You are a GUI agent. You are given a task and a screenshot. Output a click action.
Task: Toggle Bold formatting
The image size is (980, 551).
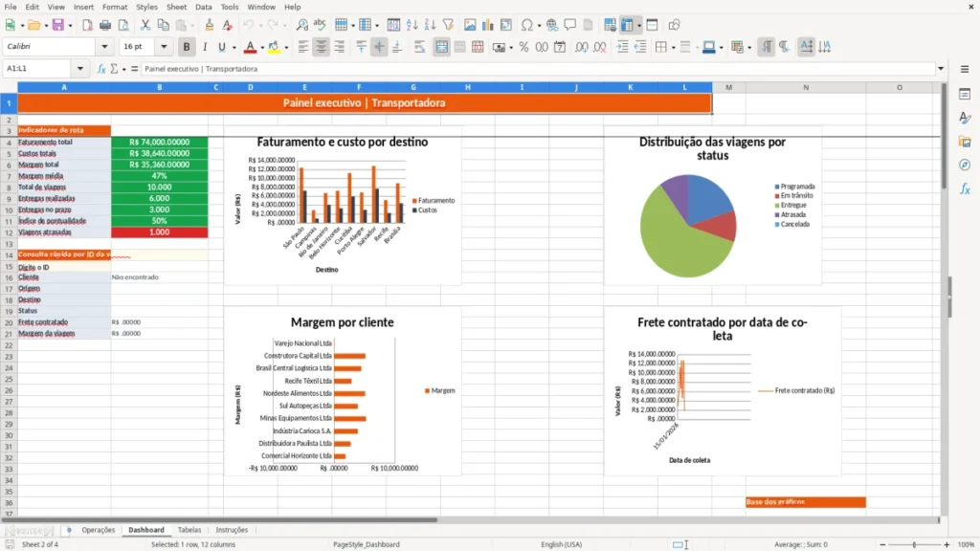tap(187, 47)
